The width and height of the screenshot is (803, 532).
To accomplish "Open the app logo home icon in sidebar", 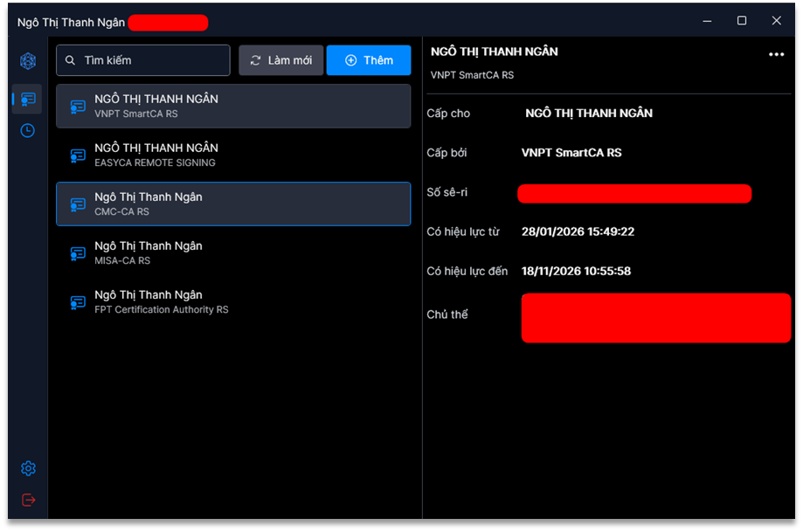I will pos(28,61).
